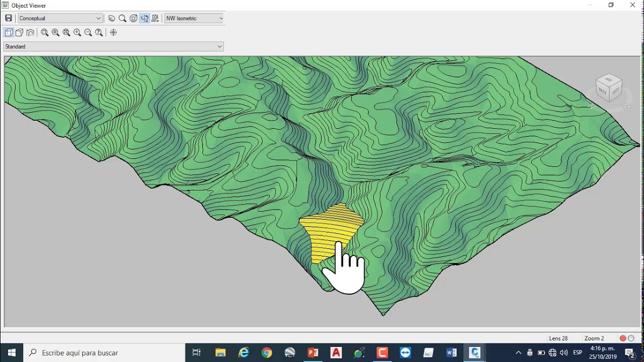This screenshot has width=644, height=362.
Task: Click the set view camera icon
Action: [x=155, y=18]
